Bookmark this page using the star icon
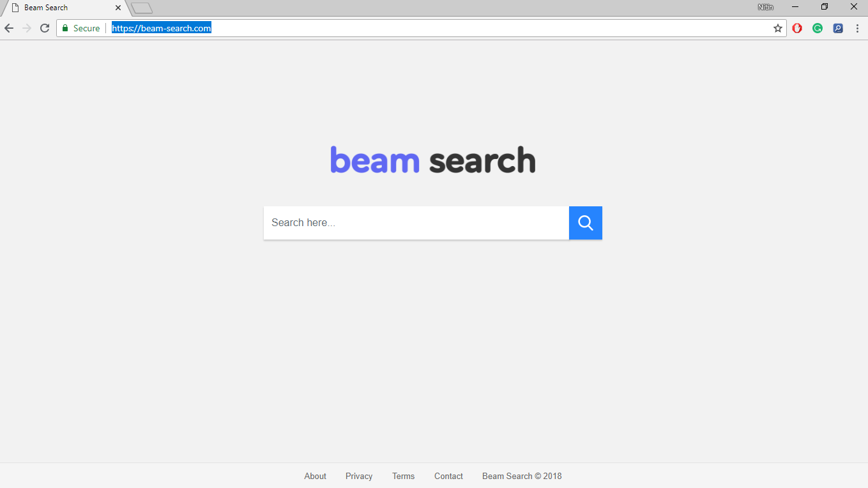The height and width of the screenshot is (488, 868). pos(777,28)
